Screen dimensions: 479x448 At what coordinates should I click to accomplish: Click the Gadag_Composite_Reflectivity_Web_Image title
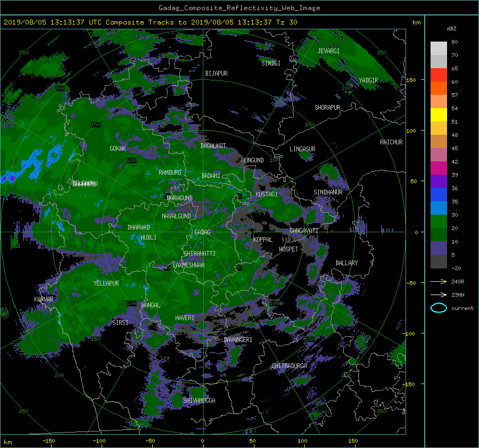coord(239,8)
